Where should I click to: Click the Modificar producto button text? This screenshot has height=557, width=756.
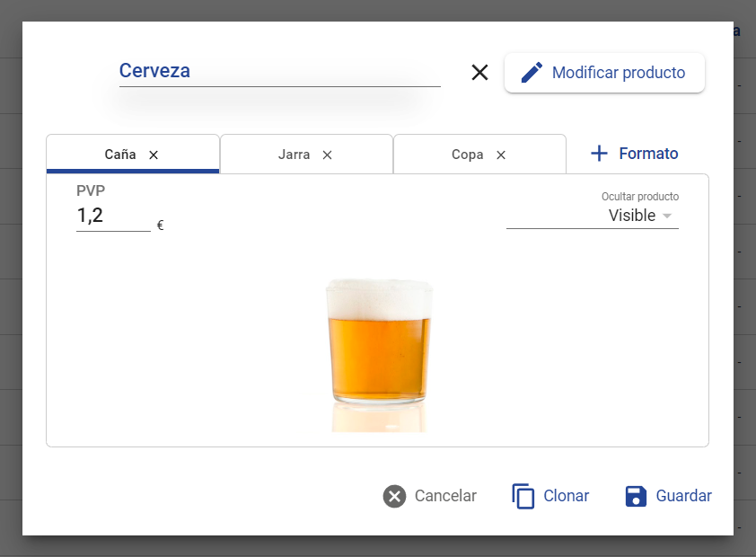tap(619, 73)
